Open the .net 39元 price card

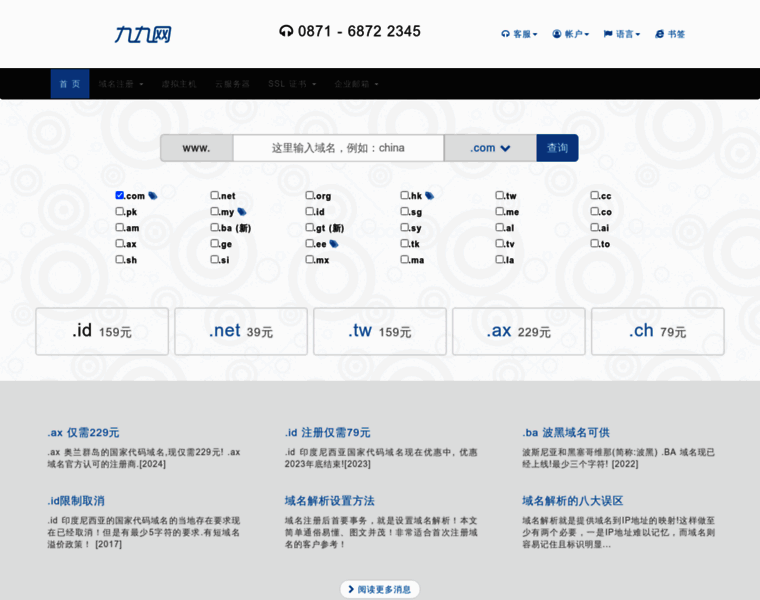tap(241, 332)
